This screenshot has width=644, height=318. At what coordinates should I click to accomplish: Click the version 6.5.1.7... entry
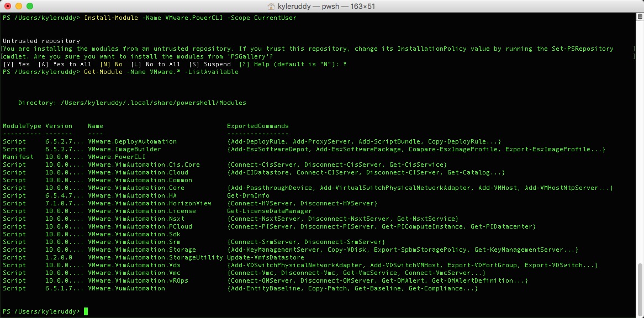coord(65,288)
